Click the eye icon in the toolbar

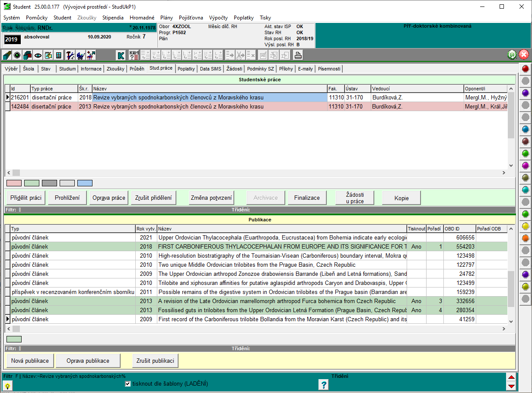pos(38,55)
